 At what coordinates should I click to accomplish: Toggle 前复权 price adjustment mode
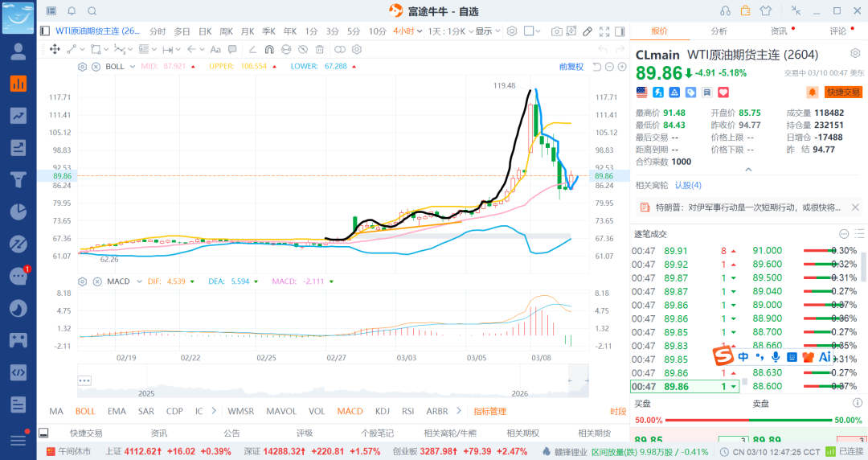[571, 67]
